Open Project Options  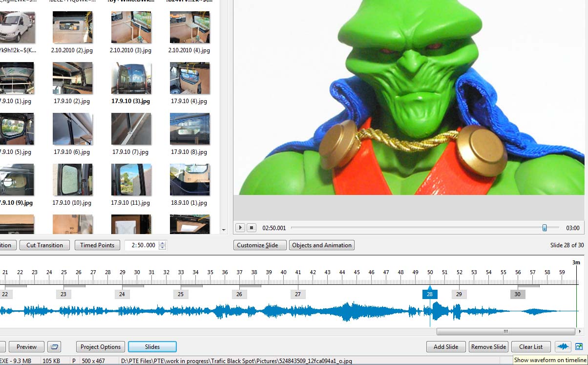[x=101, y=347]
